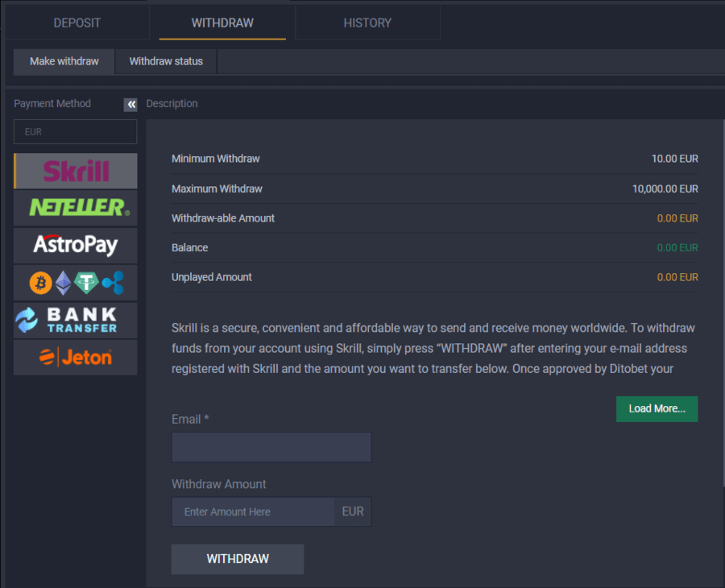The width and height of the screenshot is (725, 588).
Task: Focus the Email input field
Action: coord(271,447)
